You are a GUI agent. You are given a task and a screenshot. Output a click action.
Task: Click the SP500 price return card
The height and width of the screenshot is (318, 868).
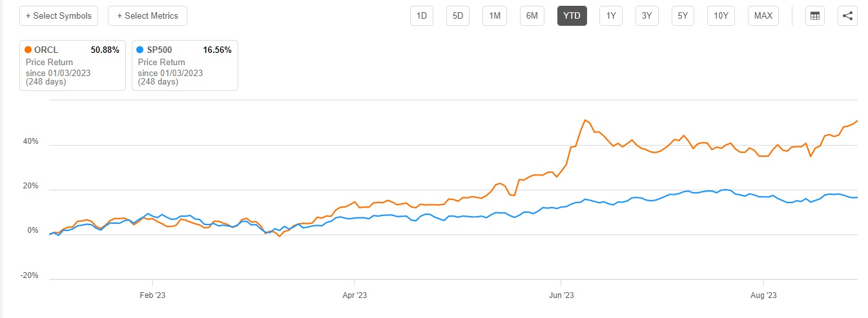(185, 66)
